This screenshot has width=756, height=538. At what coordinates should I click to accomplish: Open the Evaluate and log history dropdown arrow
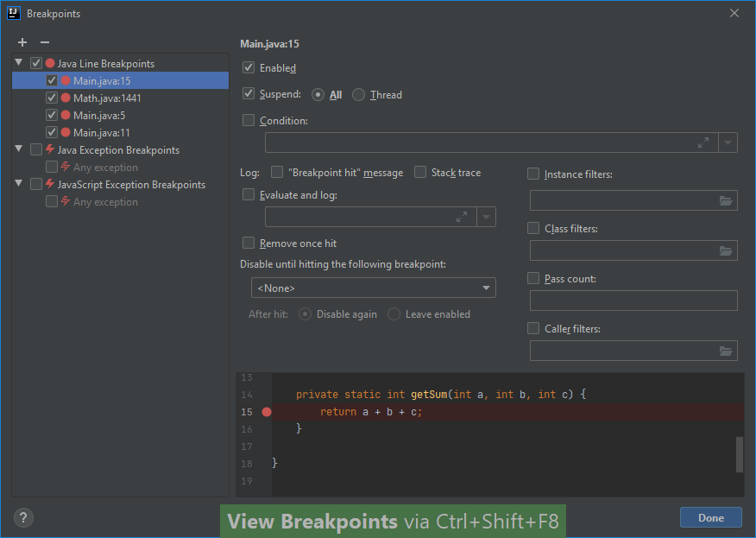pyautogui.click(x=487, y=217)
